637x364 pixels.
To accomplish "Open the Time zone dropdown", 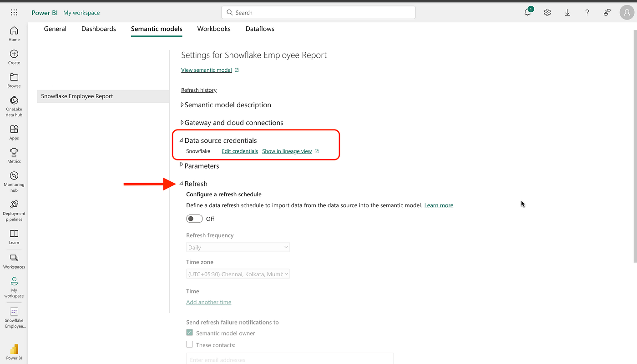I will 238,274.
